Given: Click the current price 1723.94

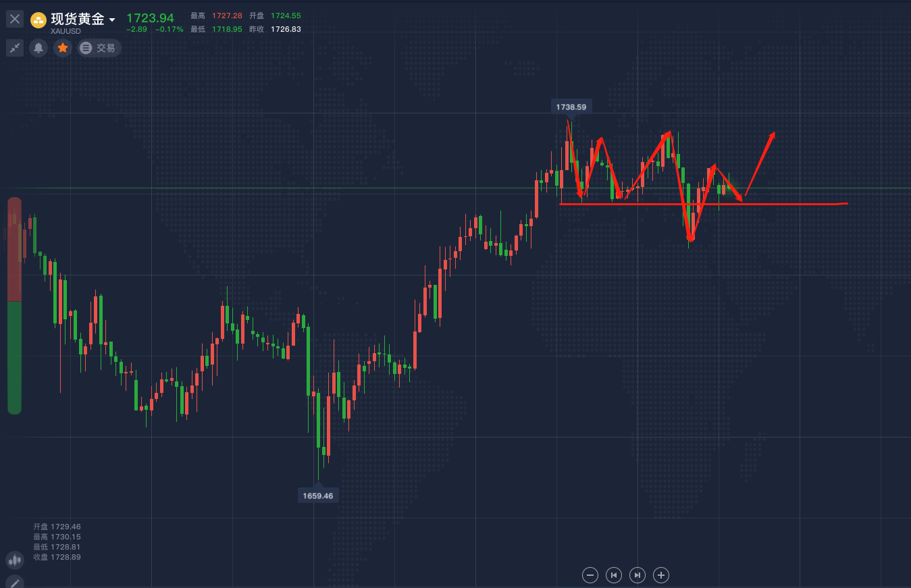Looking at the screenshot, I should [150, 18].
